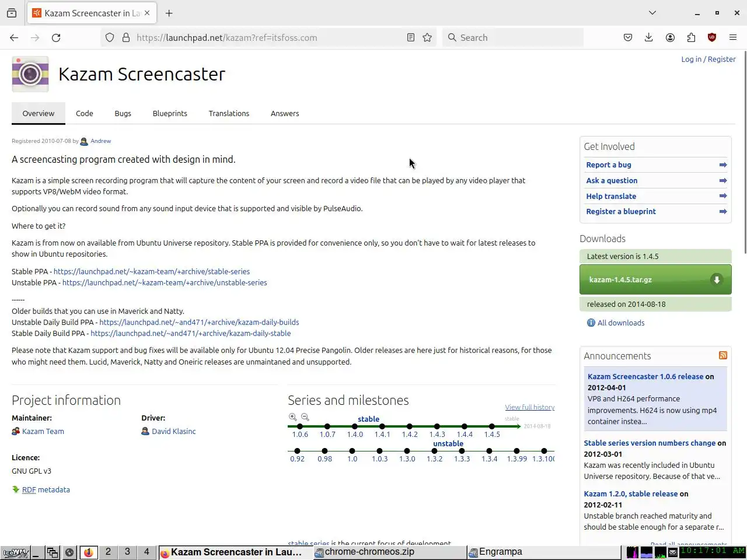This screenshot has height=560, width=747.
Task: Open the unstable series link on the timeline
Action: pyautogui.click(x=448, y=443)
